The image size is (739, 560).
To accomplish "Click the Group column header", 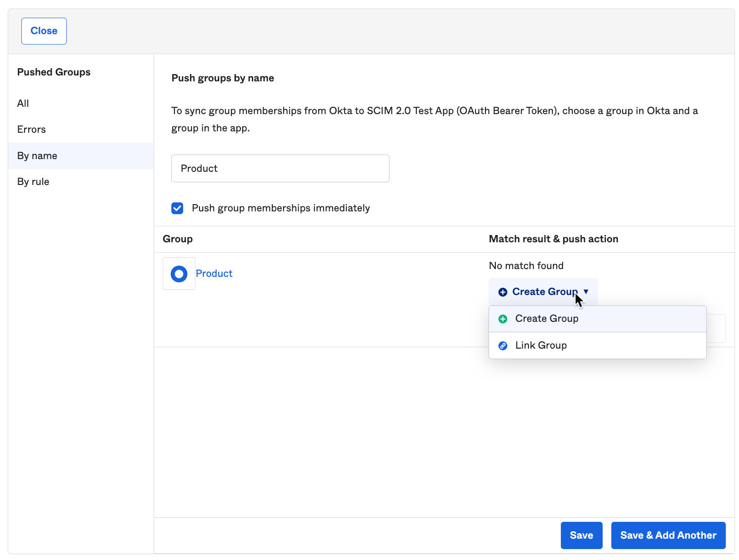I will pos(177,239).
